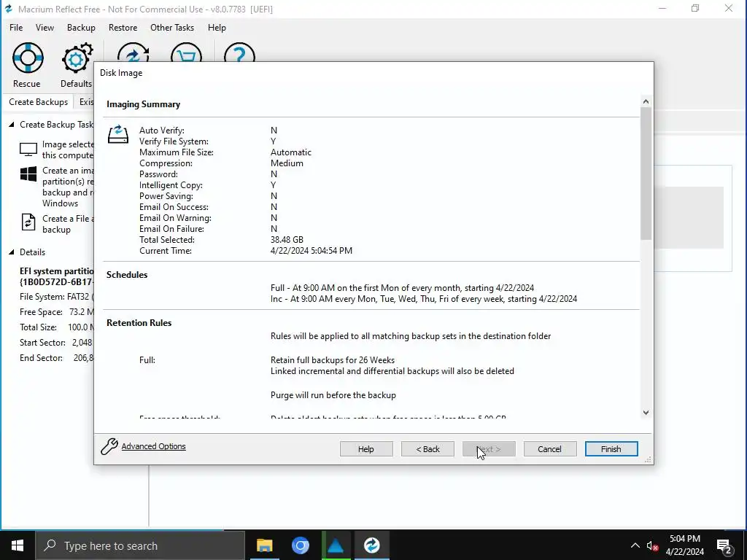Open the Restore menu
Viewport: 747px width, 560px height.
[123, 28]
